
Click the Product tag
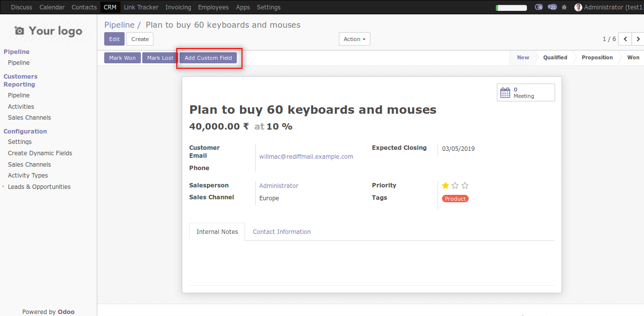455,199
